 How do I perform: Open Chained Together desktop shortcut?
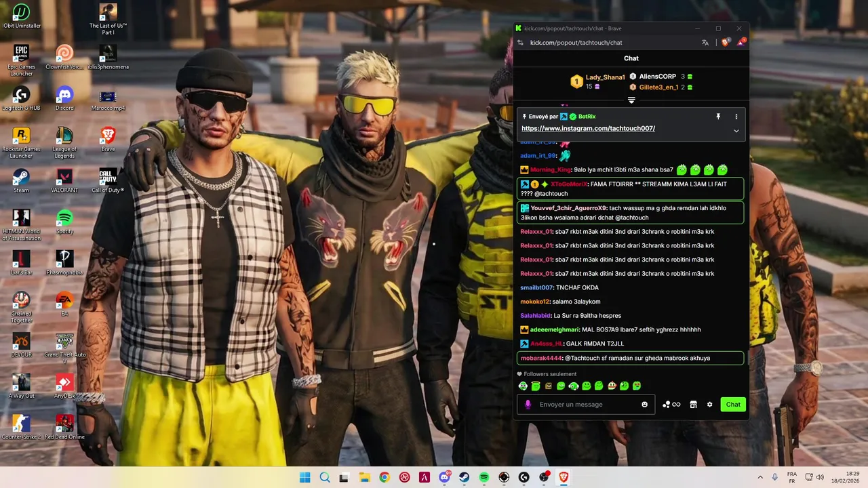[x=21, y=308]
